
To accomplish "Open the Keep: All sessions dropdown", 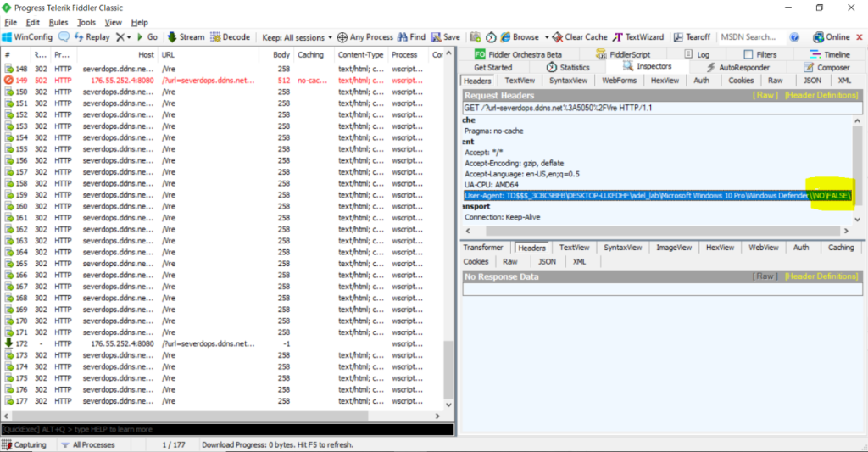I will coord(297,37).
